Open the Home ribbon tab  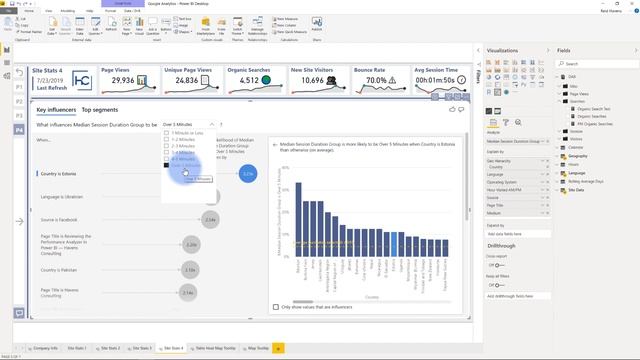coord(29,11)
